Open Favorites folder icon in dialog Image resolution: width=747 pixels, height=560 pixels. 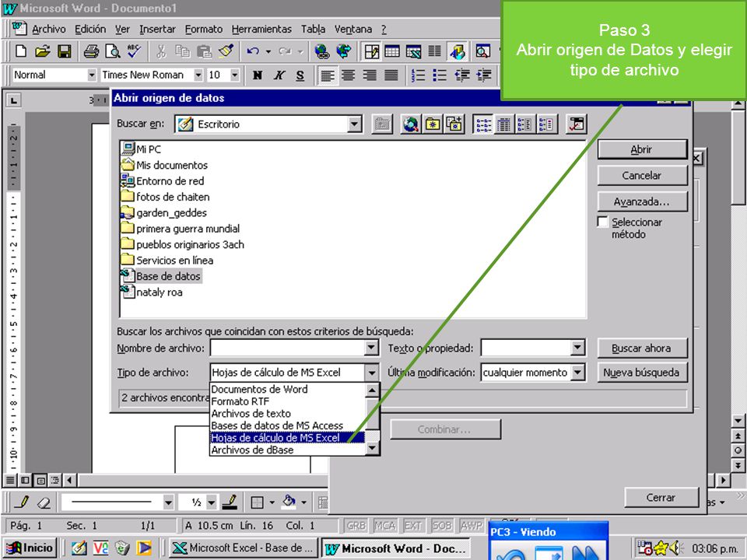(433, 124)
